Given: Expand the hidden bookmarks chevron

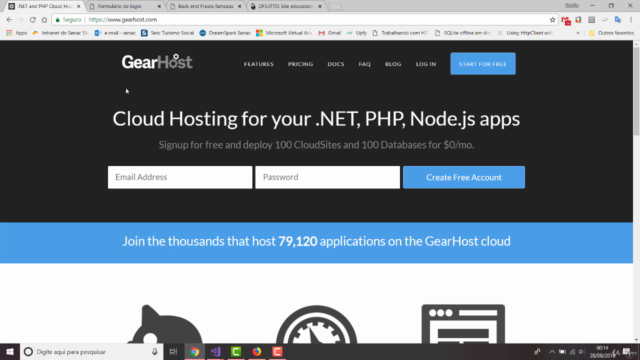Looking at the screenshot, I should (x=578, y=33).
